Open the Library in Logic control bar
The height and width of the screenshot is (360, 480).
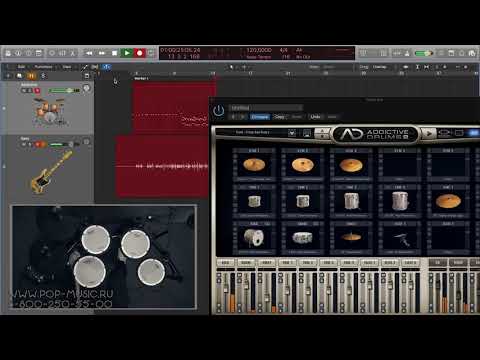[x=8, y=53]
